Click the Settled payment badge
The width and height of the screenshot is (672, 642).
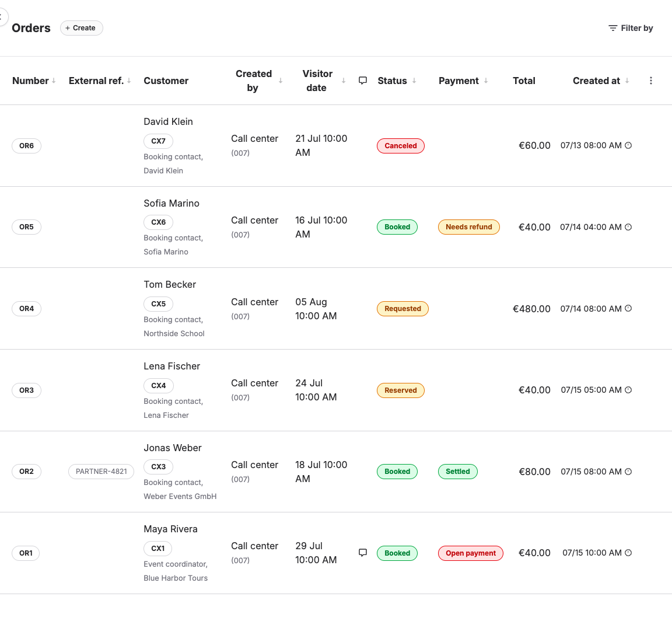point(458,472)
